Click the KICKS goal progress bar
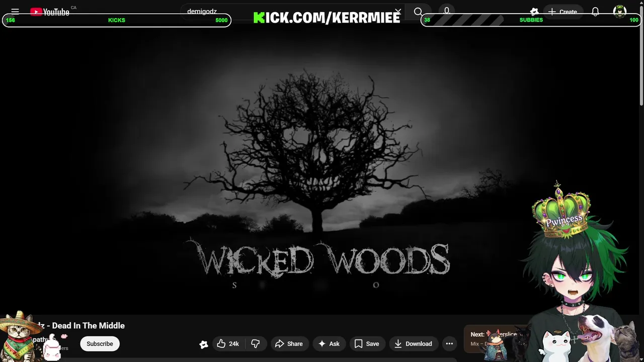 pyautogui.click(x=117, y=20)
